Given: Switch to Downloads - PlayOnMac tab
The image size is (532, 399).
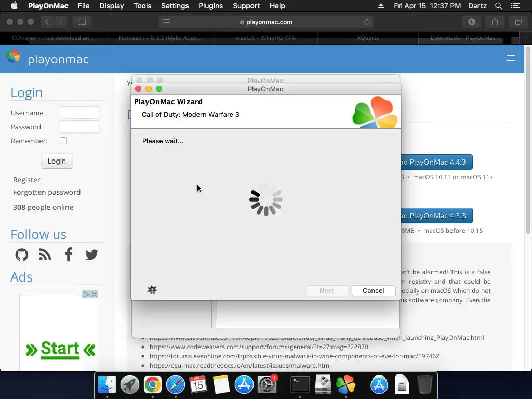Looking at the screenshot, I should (467, 38).
